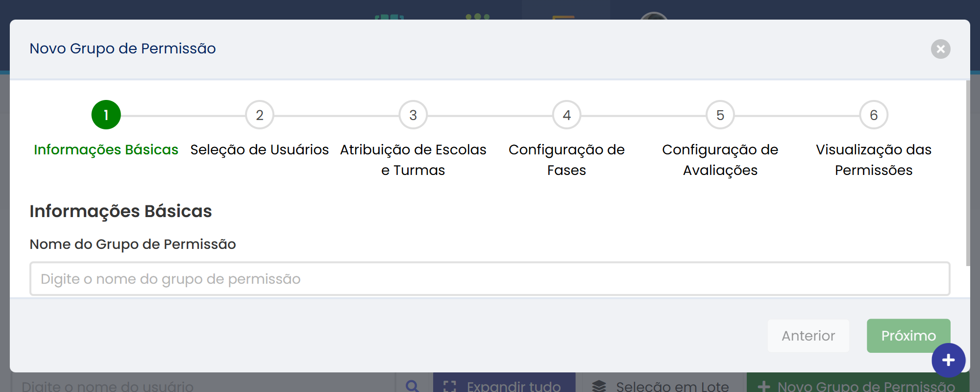Open step 6 circle in wizard

pos(874,115)
